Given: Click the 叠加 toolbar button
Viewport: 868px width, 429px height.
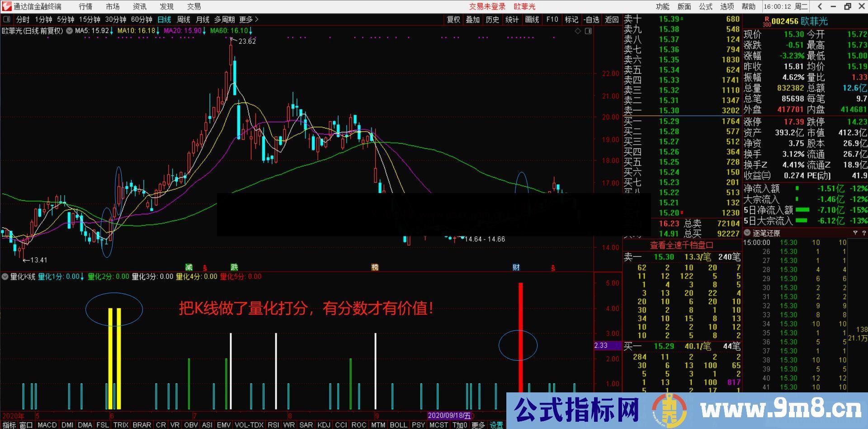Looking at the screenshot, I should click(x=473, y=19).
